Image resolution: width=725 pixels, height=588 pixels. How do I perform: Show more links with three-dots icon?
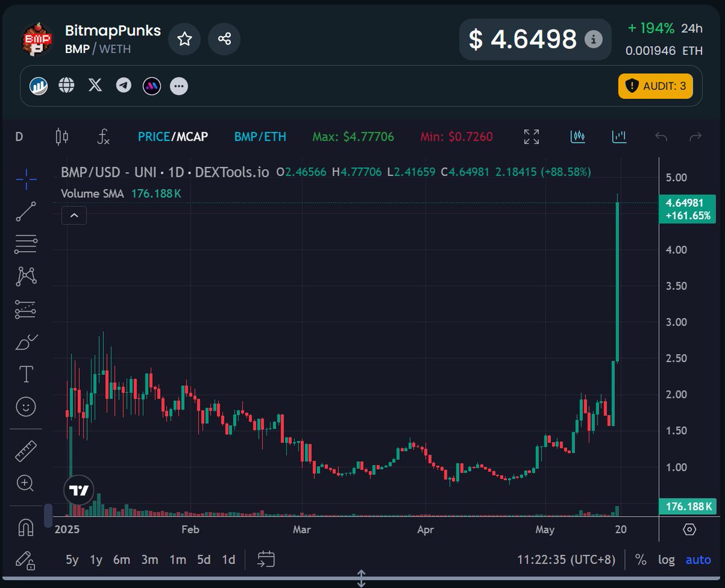(178, 86)
